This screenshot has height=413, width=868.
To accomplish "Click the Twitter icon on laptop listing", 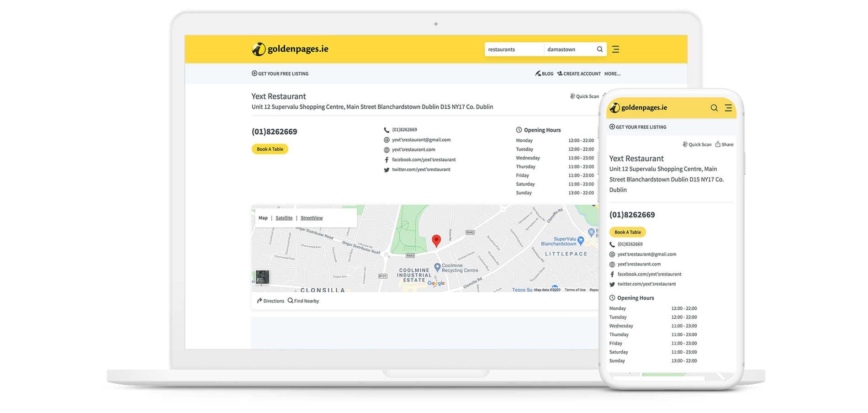I will point(386,169).
